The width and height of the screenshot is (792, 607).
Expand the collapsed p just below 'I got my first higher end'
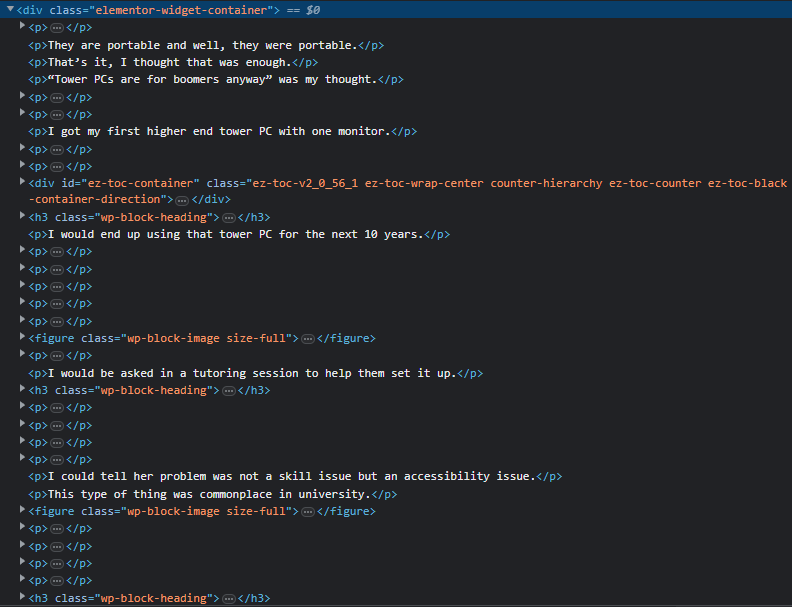click(22, 147)
